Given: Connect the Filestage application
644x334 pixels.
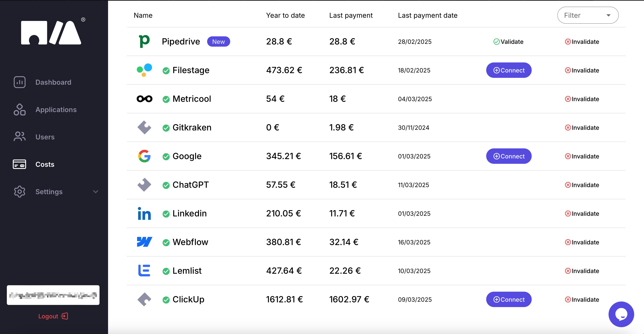Looking at the screenshot, I should pyautogui.click(x=509, y=70).
